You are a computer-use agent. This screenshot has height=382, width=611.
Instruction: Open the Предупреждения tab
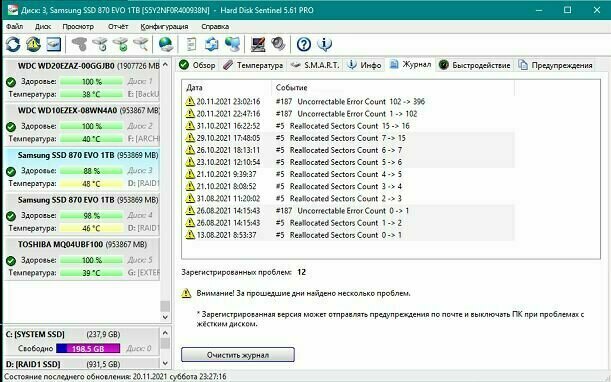coord(555,65)
